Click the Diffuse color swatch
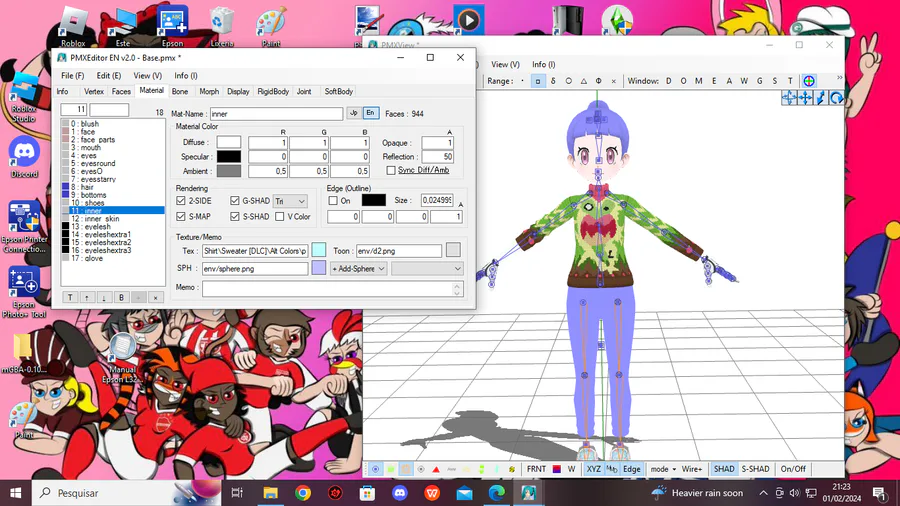 click(228, 142)
